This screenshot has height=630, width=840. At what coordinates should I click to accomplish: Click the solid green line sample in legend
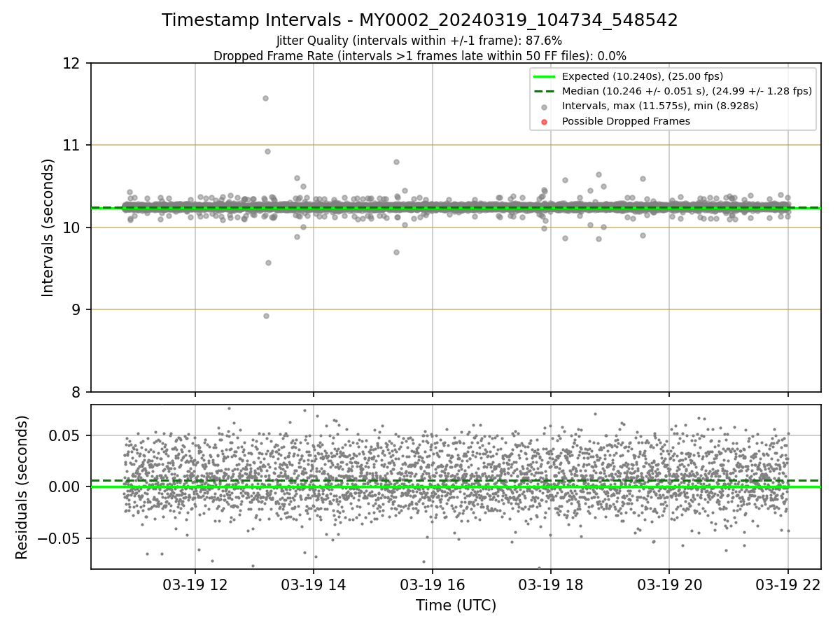pos(545,76)
